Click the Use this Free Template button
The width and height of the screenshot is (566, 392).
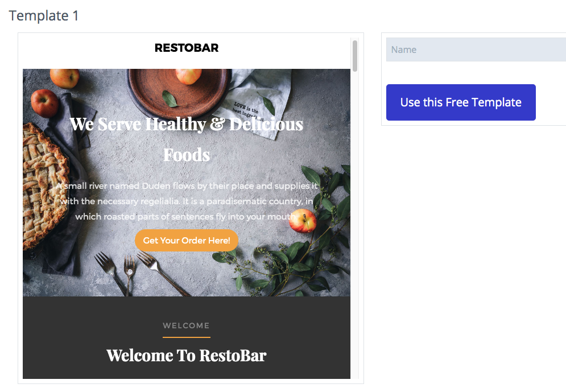461,102
